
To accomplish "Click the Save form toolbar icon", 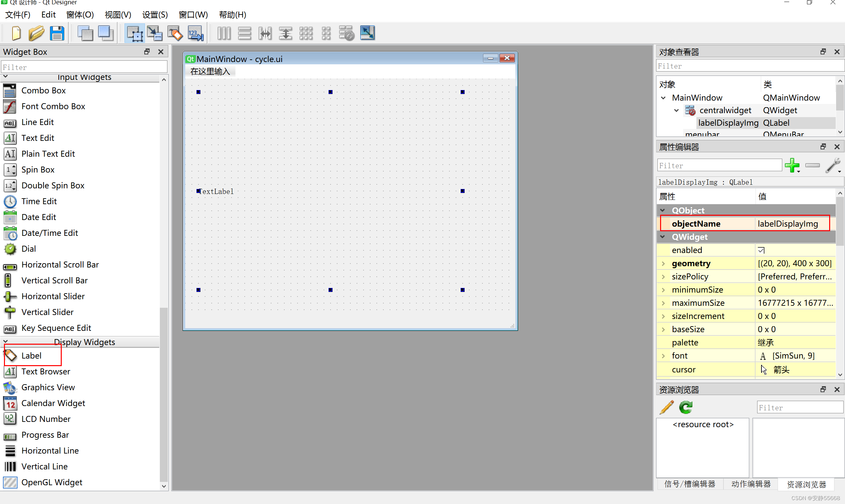I will pos(57,33).
